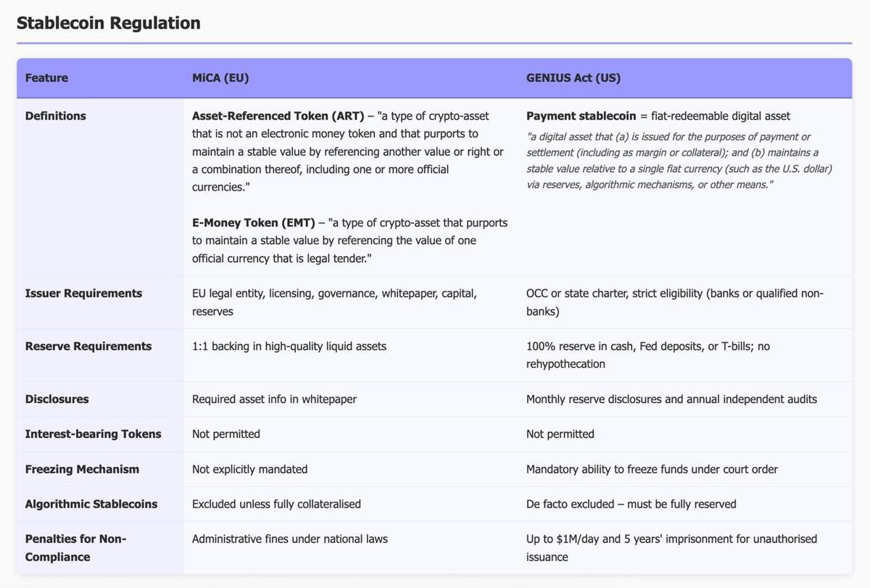Click the italic GENIUS Act definition quote

(679, 161)
